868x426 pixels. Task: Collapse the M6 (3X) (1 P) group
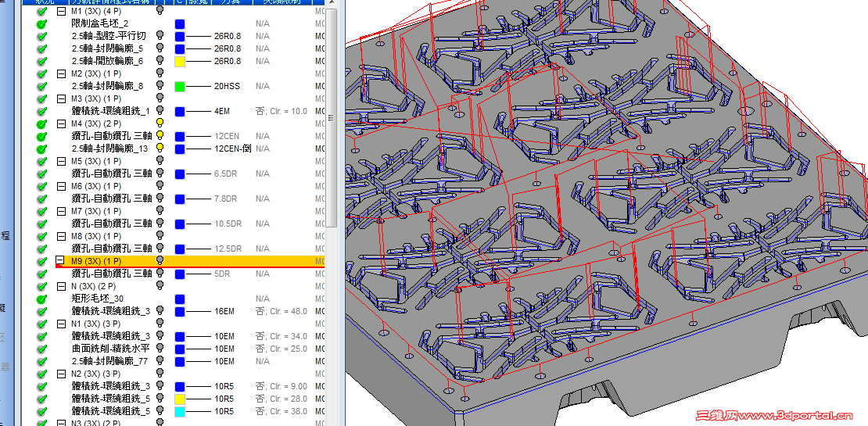[62, 186]
